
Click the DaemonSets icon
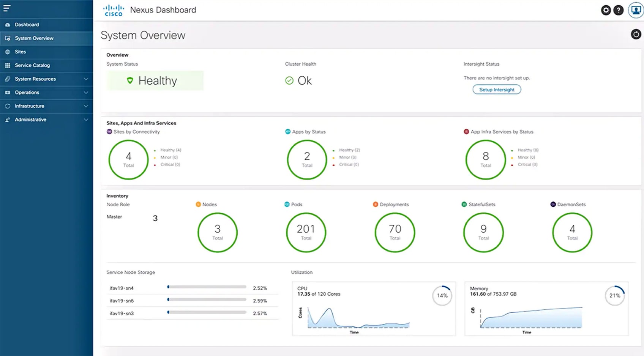coord(553,204)
